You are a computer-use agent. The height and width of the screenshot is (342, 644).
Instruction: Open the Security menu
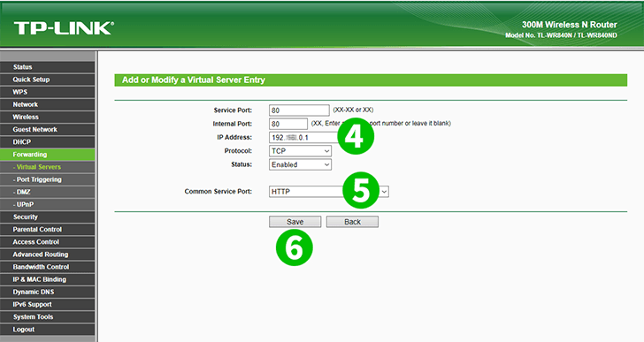coord(47,217)
